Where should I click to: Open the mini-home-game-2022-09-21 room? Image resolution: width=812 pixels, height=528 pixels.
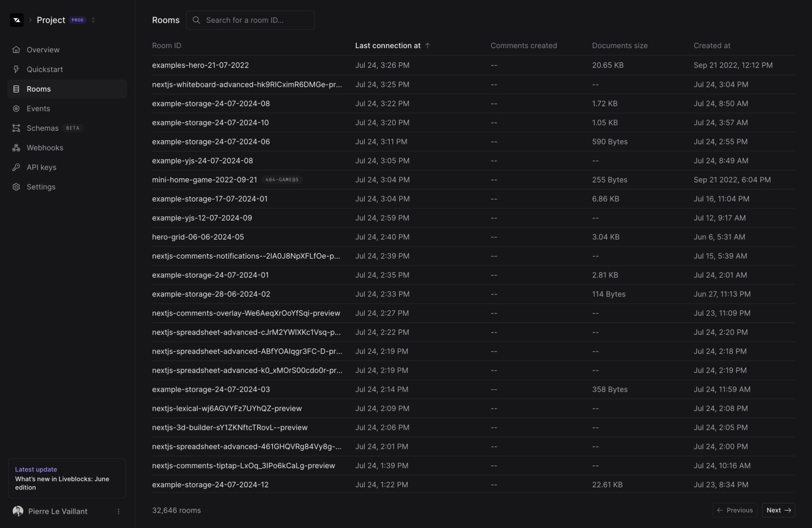point(205,180)
